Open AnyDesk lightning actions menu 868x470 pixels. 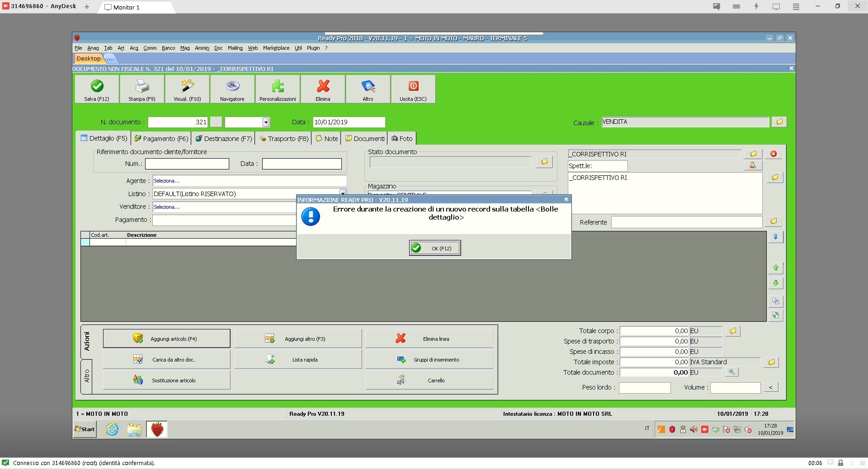pyautogui.click(x=756, y=6)
